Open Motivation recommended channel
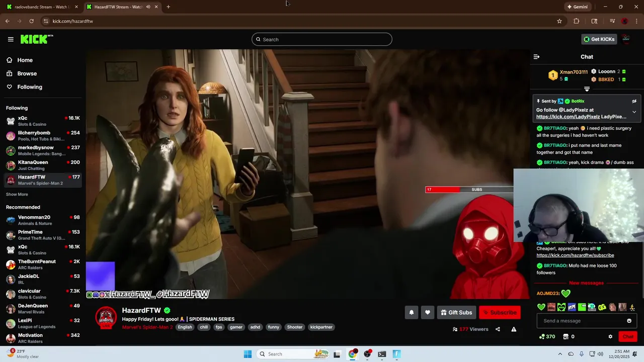This screenshot has height=362, width=644. click(x=43, y=338)
